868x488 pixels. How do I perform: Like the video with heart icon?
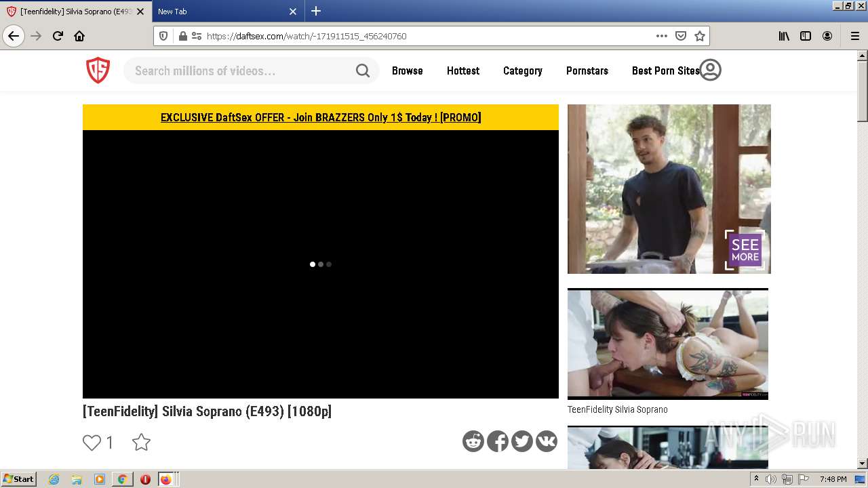(92, 443)
